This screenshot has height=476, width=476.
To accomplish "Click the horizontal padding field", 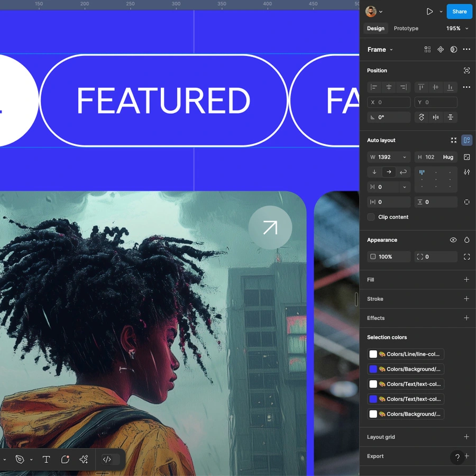I will [389, 202].
